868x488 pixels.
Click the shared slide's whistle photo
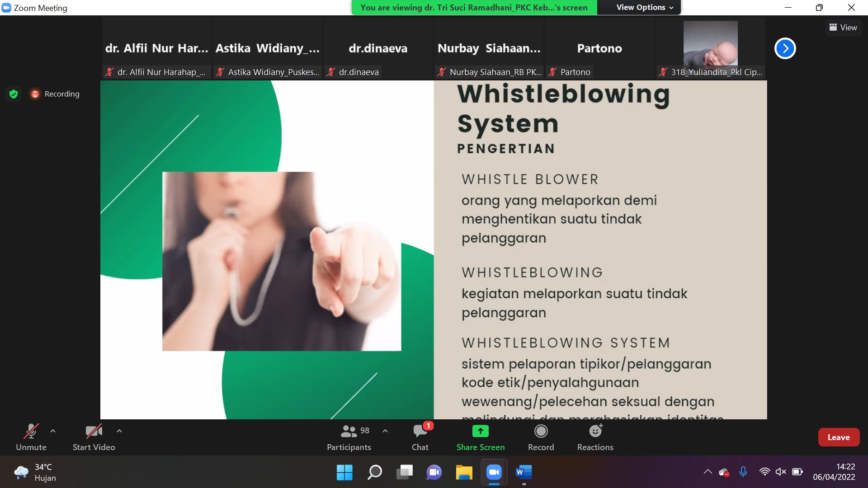click(x=282, y=261)
